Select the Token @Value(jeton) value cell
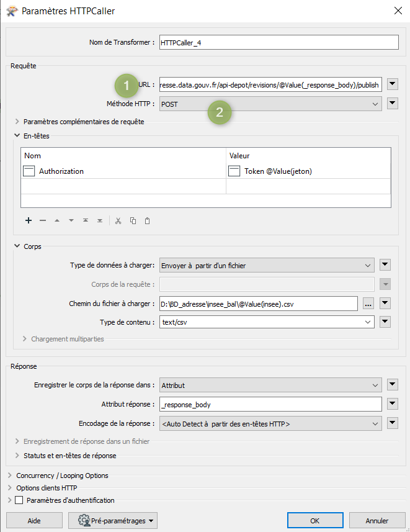This screenshot has height=532, width=410. 309,171
